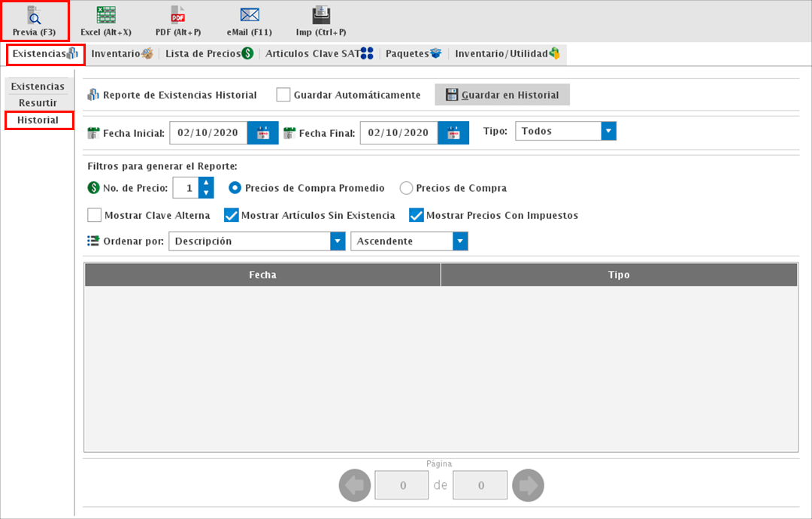812x519 pixels.
Task: Select the Precios de Compra radio button
Action: point(406,188)
